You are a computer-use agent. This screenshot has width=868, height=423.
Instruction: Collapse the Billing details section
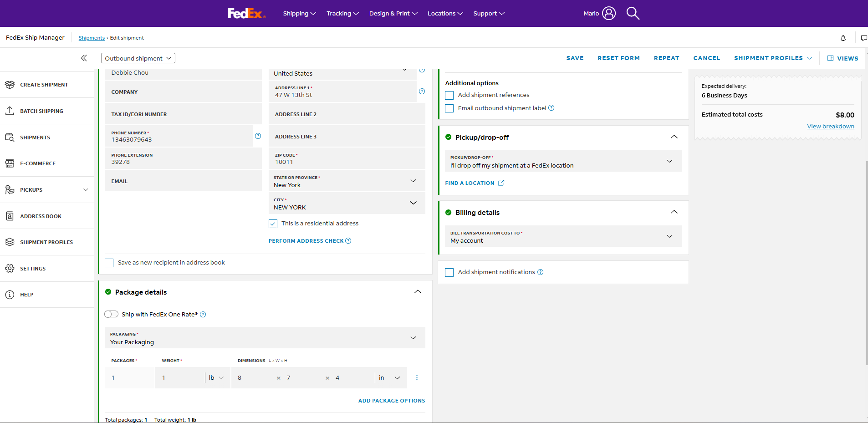pos(674,212)
